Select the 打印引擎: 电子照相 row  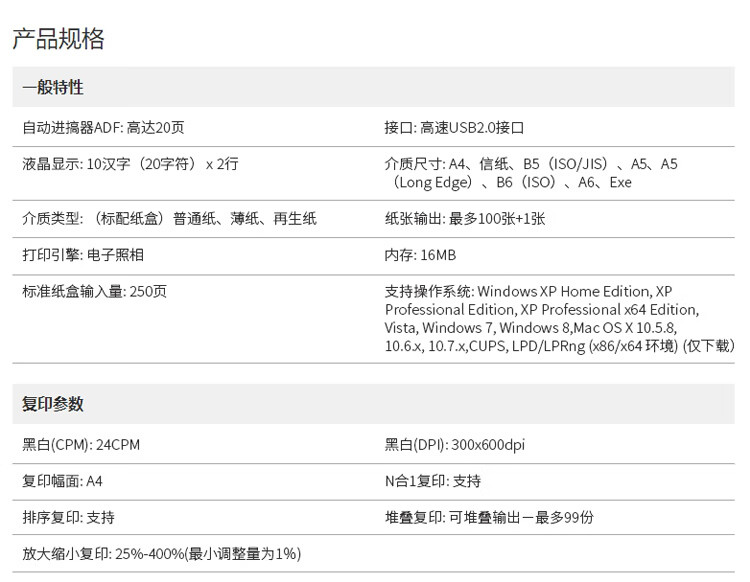[83, 255]
